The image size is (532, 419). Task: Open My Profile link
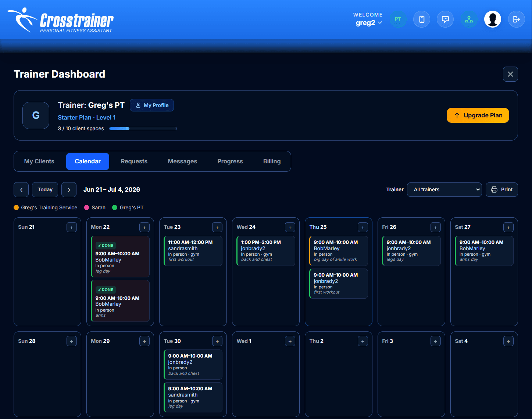click(x=152, y=105)
